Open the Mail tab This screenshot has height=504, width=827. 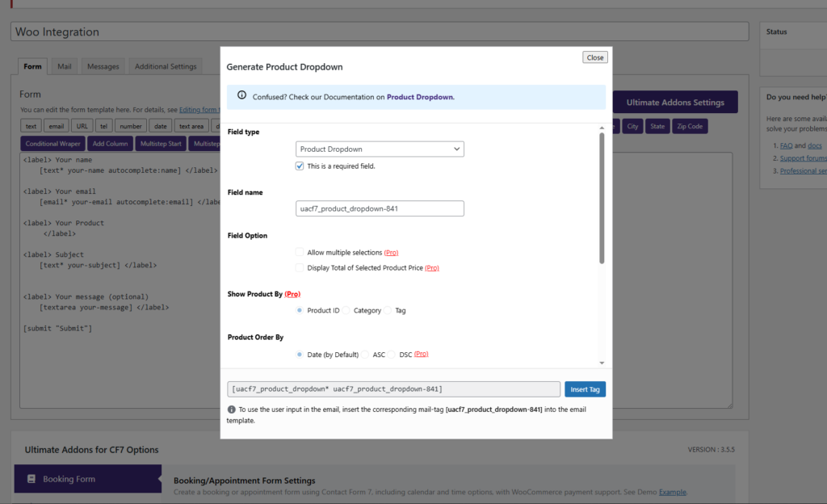point(65,66)
